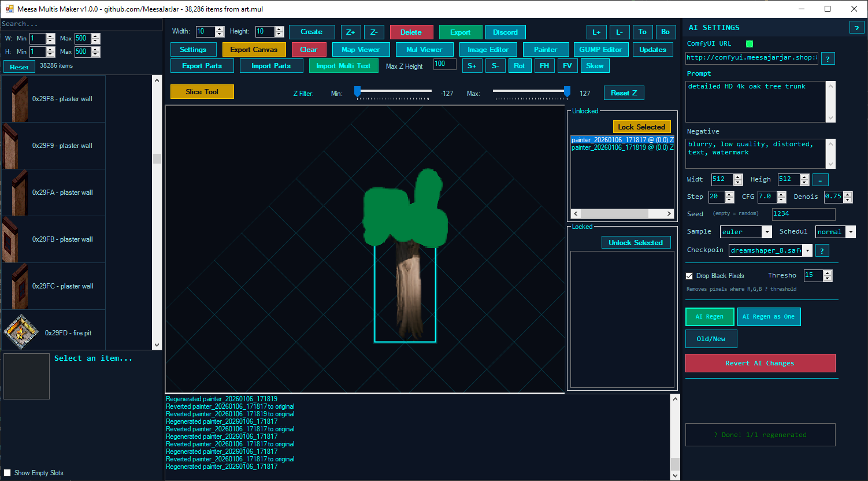This screenshot has width=868, height=481.
Task: Click the FV flip vertical button
Action: [567, 66]
